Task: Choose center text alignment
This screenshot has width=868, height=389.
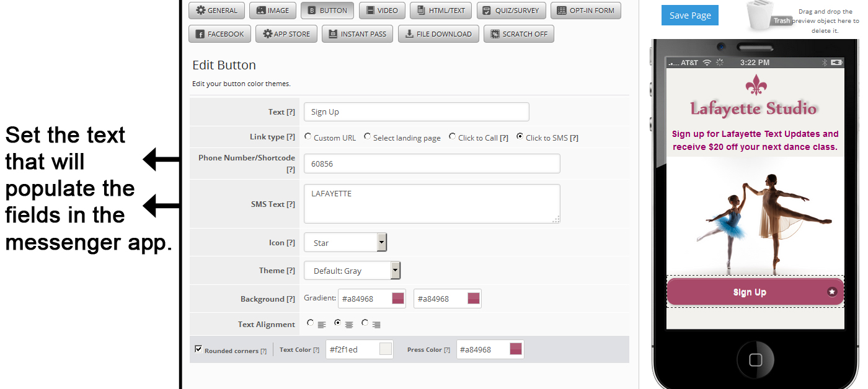Action: [x=338, y=323]
